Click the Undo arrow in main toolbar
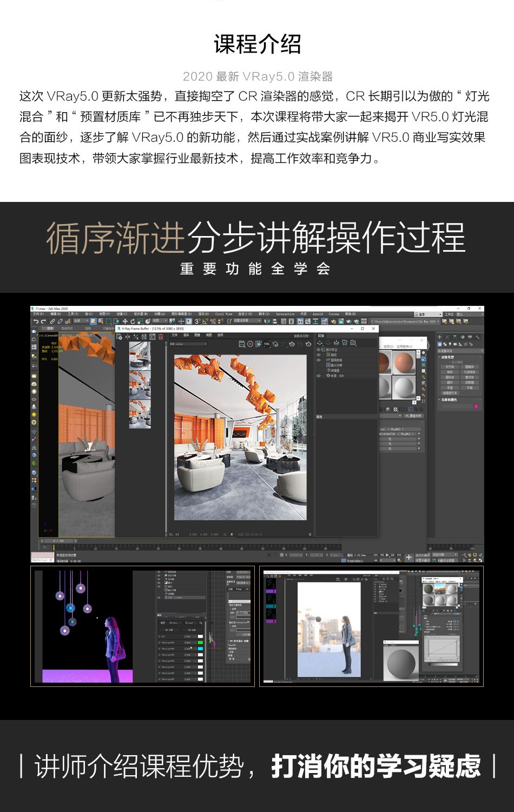 tap(36, 322)
